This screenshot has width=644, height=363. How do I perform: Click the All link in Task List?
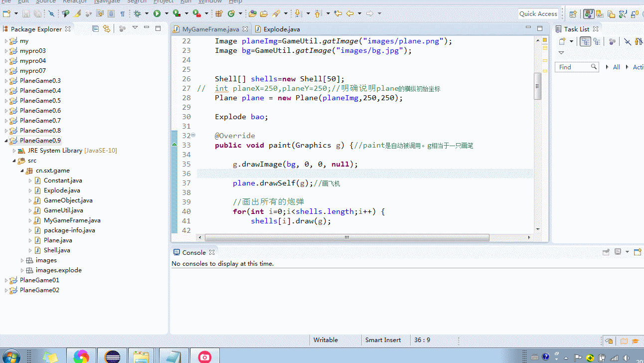(x=617, y=67)
